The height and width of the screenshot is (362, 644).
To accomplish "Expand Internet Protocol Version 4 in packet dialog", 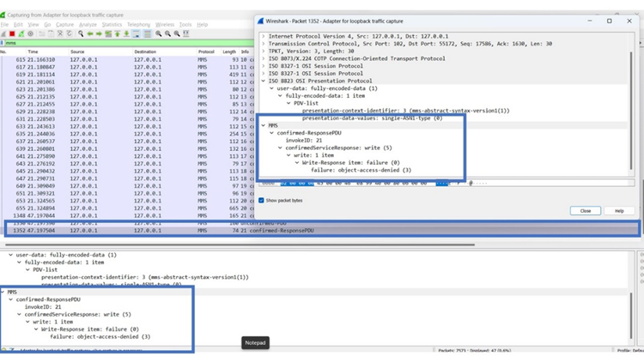I will pos(264,36).
